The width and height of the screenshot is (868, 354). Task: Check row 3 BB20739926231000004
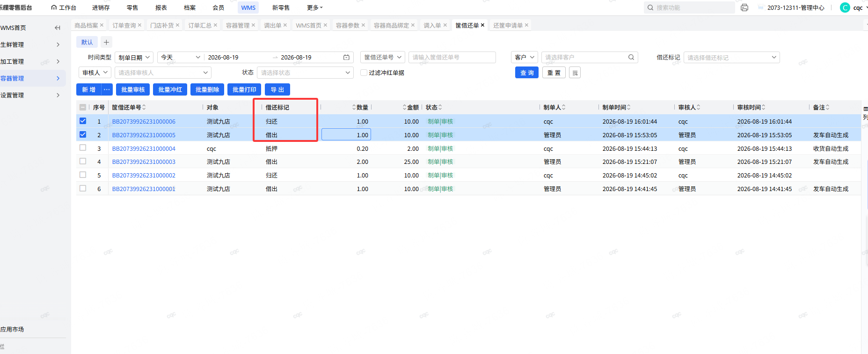(83, 147)
